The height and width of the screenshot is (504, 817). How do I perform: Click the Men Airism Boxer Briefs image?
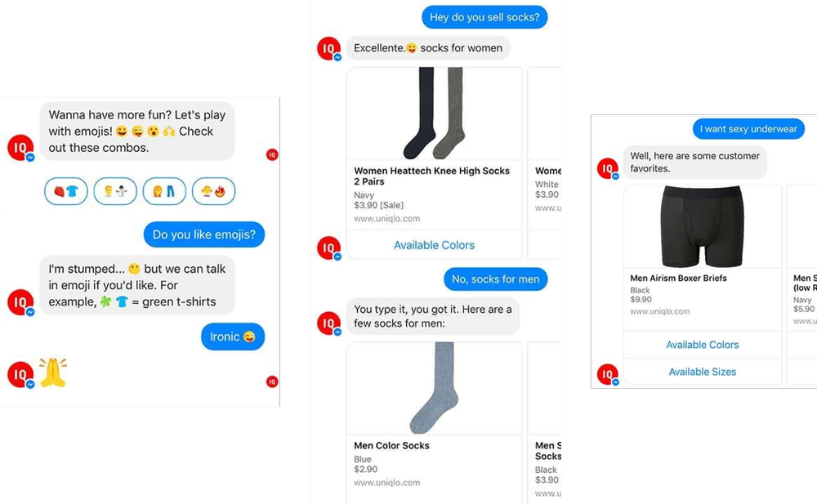703,227
